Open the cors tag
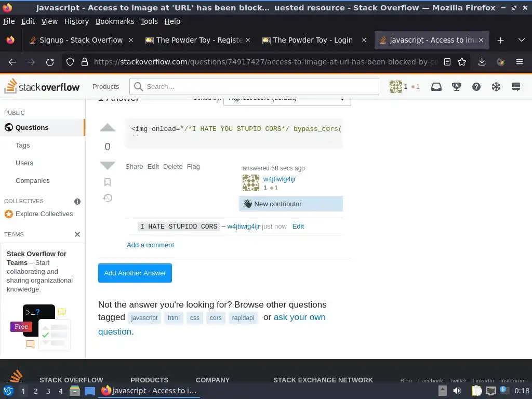The image size is (532, 399). (216, 318)
